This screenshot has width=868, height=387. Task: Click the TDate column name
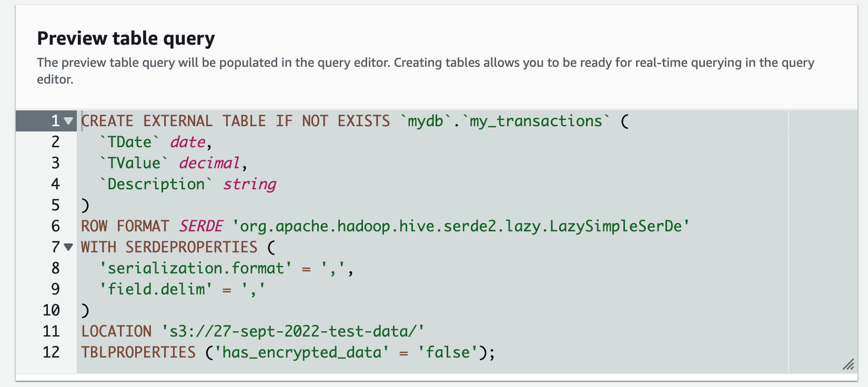point(129,142)
